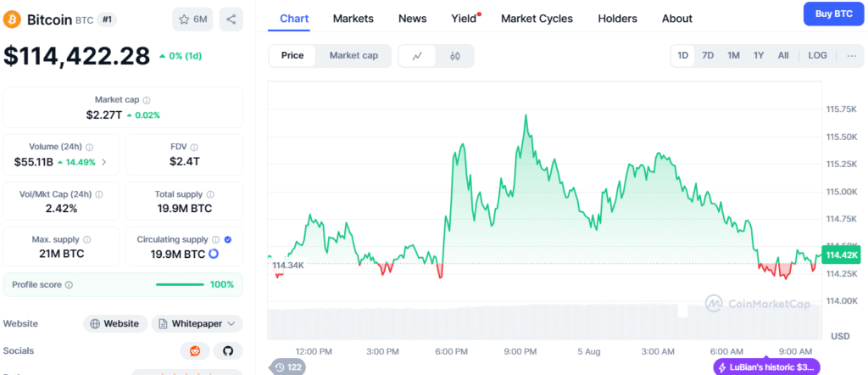Click the Profile score info icon
This screenshot has height=375, width=868.
tap(69, 285)
